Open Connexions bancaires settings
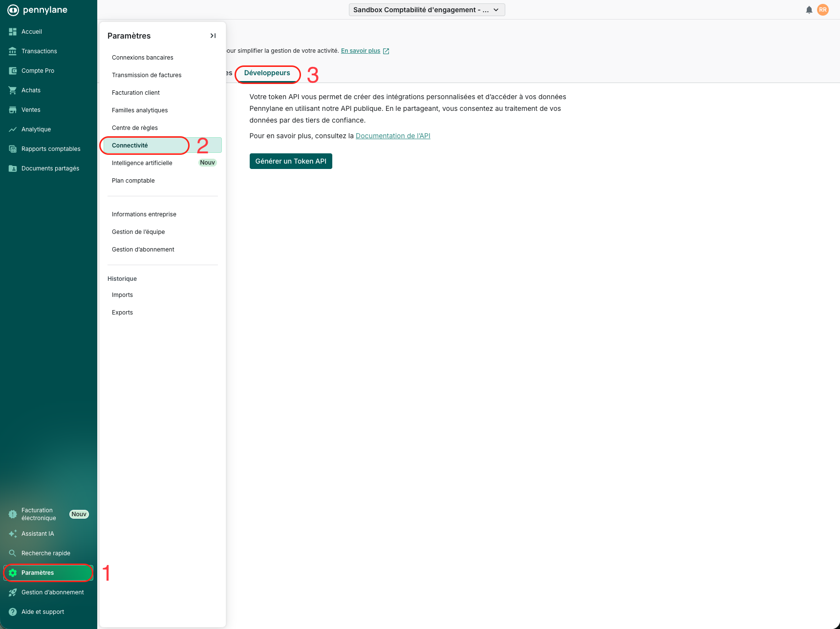Viewport: 840px width, 629px height. click(x=163, y=58)
